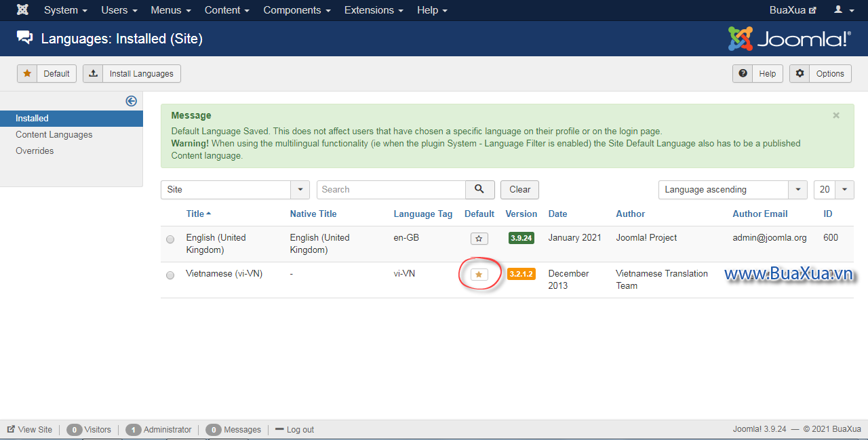Open the System menu

[x=65, y=10]
